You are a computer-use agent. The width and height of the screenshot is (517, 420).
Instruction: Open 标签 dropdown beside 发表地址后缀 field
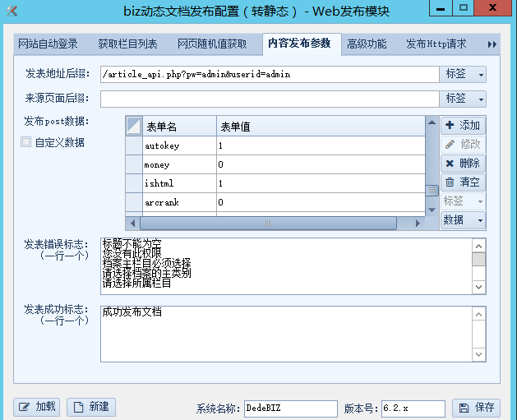click(x=463, y=74)
